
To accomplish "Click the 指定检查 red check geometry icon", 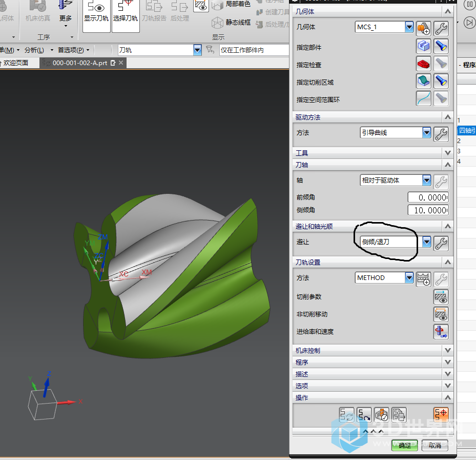I will pyautogui.click(x=423, y=64).
